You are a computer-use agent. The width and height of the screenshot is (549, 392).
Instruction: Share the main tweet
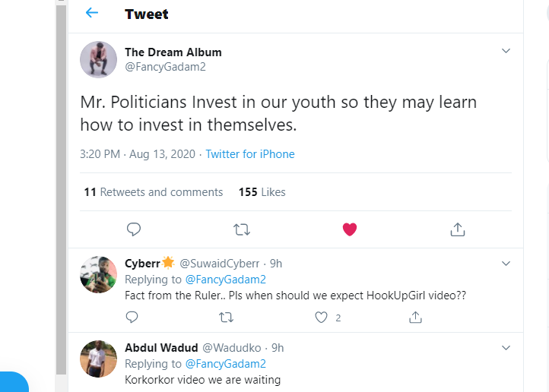point(458,229)
